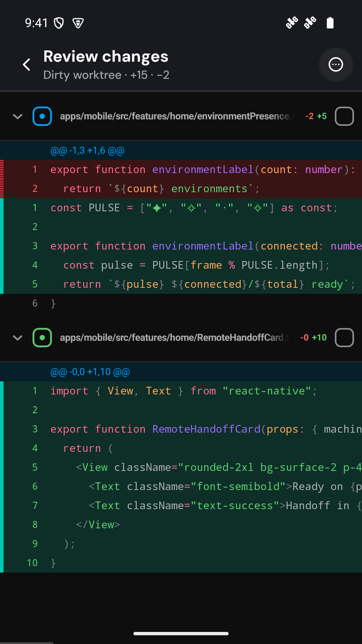The height and width of the screenshot is (644, 362).
Task: Select the 'export function RemoteHandoffCard' line
Action: point(181,429)
